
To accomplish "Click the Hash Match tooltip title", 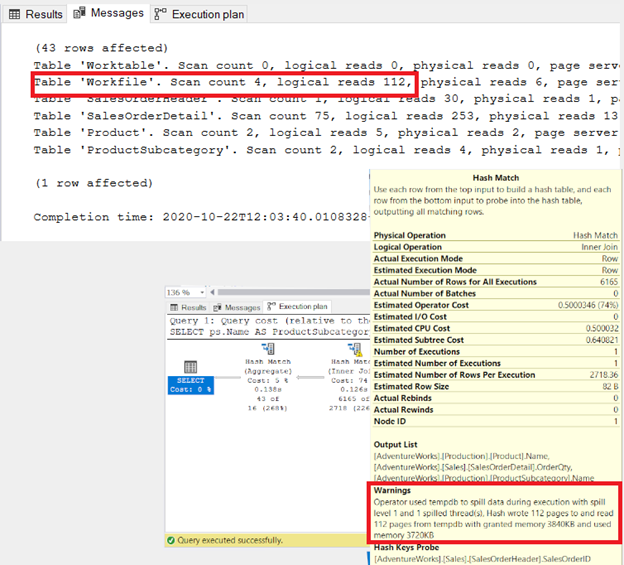I will (495, 178).
